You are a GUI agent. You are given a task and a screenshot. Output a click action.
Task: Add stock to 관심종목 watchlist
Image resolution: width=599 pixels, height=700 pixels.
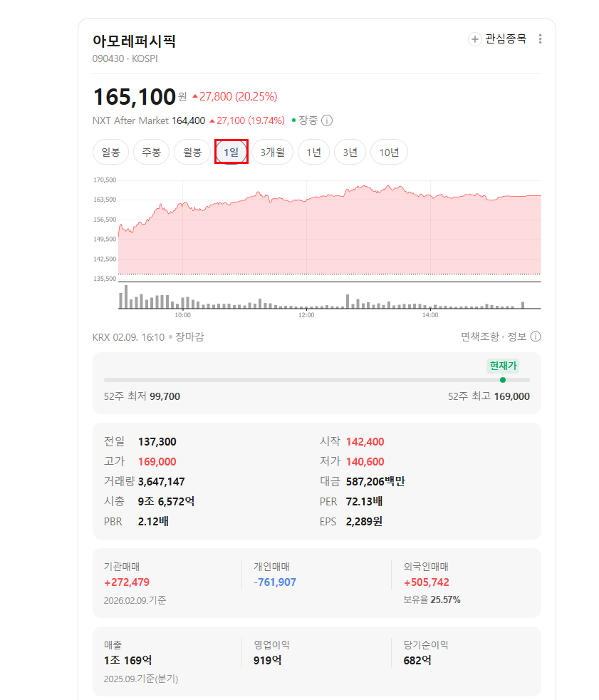[x=497, y=38]
